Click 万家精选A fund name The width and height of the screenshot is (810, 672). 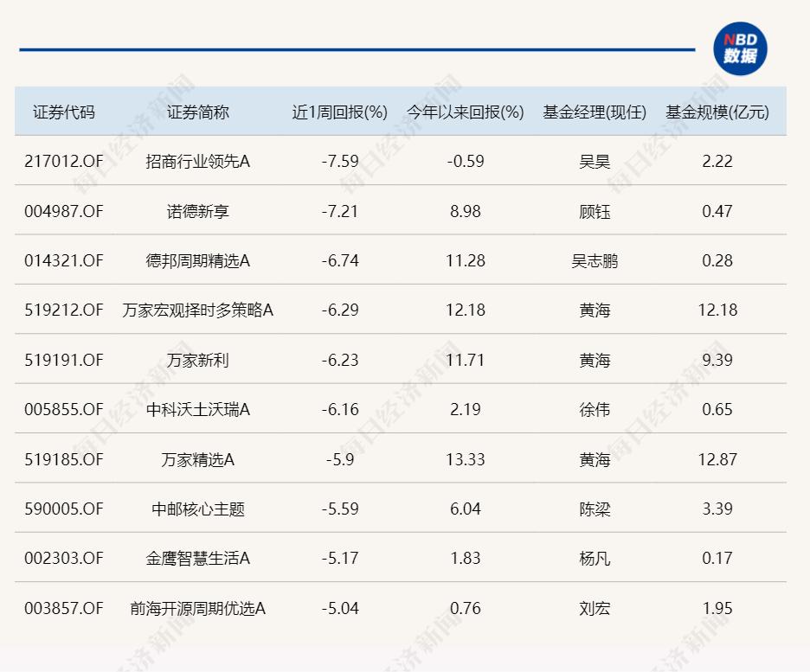[198, 459]
